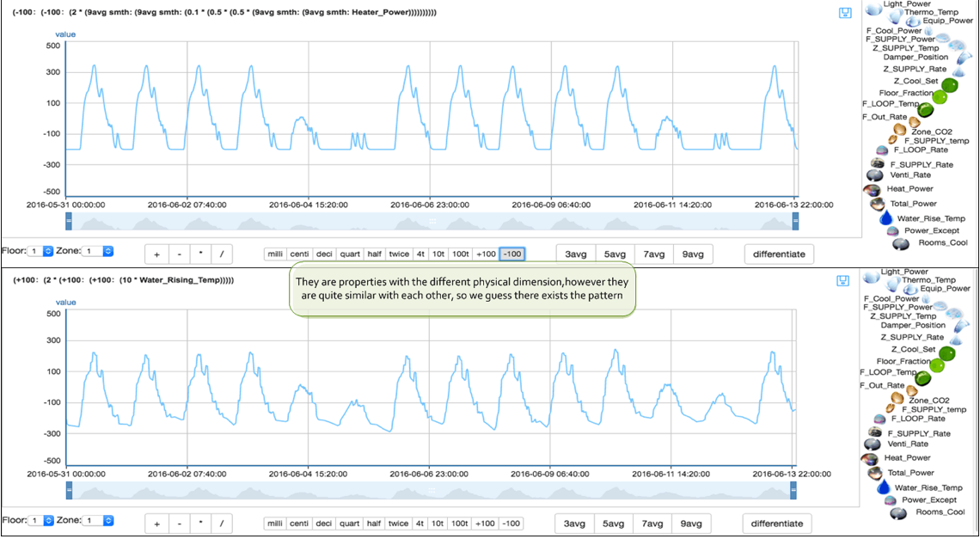Viewport: 980px width, 539px height.
Task: Select the Venti_Rate bubble in the upper legend
Action: coord(873,175)
